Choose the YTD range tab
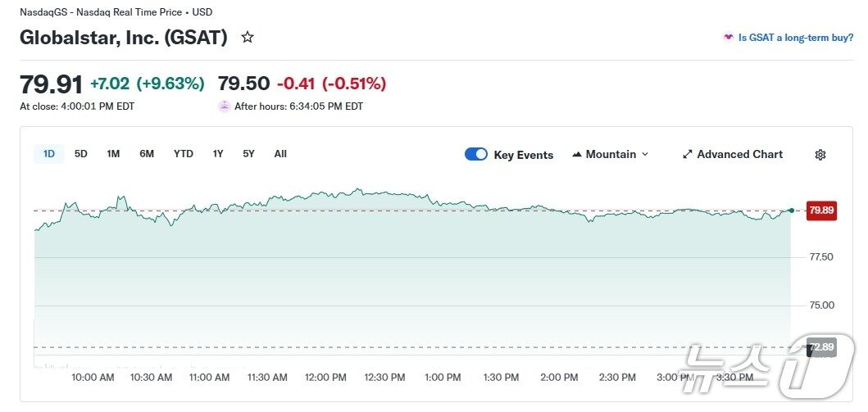The height and width of the screenshot is (412, 868). [184, 154]
